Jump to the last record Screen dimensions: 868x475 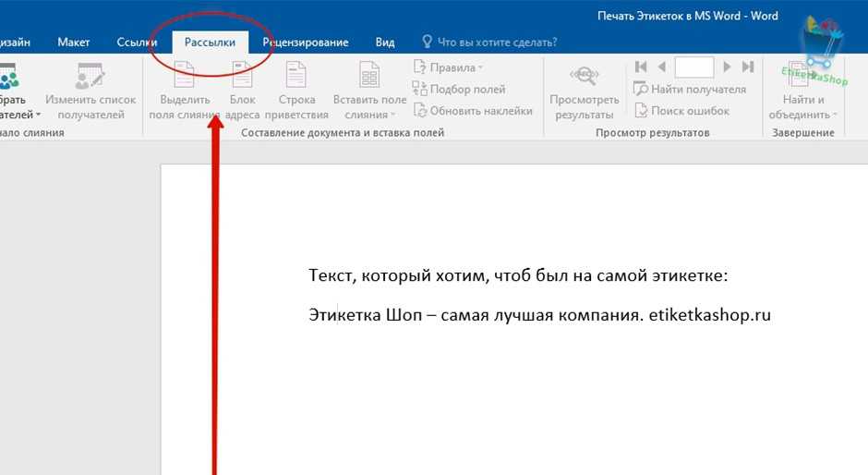coord(748,67)
